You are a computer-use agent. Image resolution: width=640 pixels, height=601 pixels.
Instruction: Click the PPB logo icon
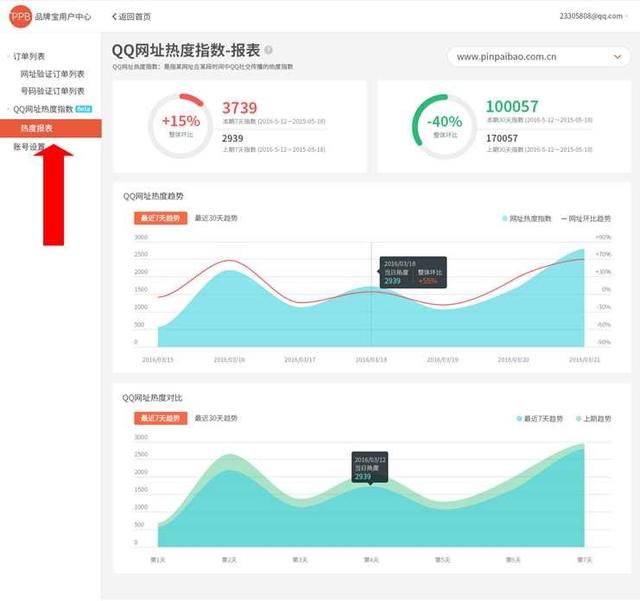pyautogui.click(x=20, y=16)
